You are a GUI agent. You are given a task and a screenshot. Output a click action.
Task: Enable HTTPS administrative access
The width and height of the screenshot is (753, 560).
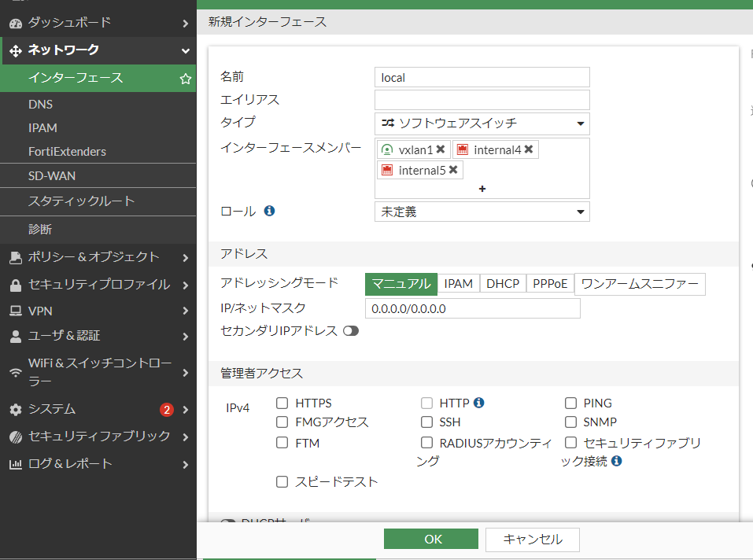(x=281, y=403)
